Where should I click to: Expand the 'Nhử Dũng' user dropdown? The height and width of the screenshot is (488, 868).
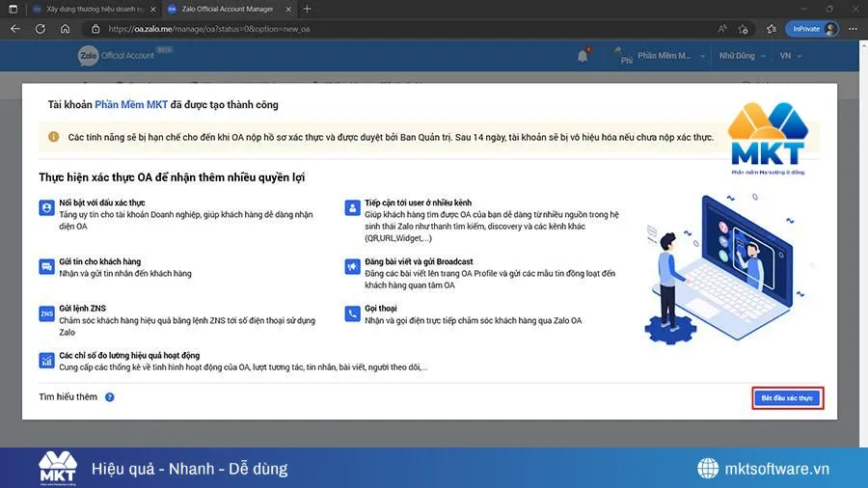742,56
